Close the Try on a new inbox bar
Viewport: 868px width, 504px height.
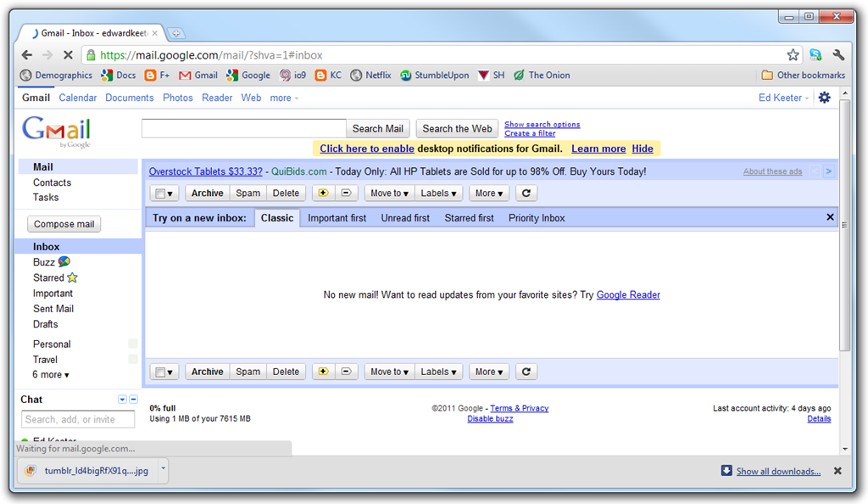[x=830, y=217]
